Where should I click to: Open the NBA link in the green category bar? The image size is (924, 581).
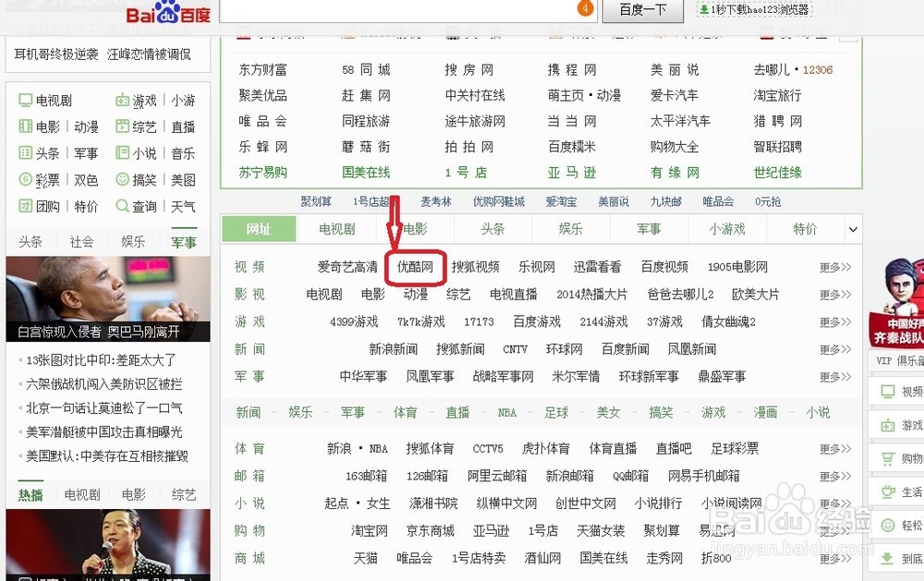coord(507,413)
